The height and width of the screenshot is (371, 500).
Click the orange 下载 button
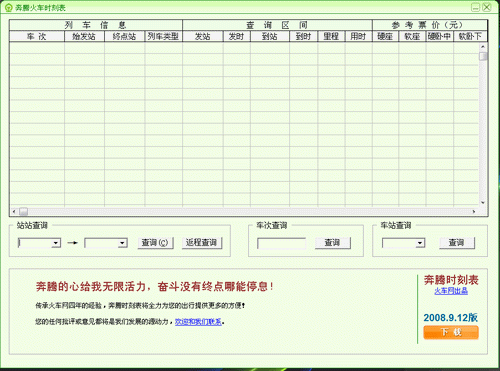[x=451, y=332]
